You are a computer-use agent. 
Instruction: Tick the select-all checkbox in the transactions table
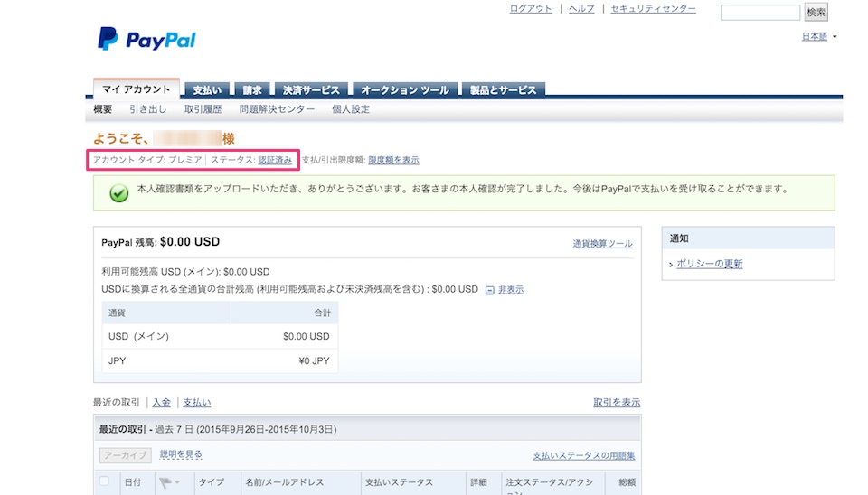105,481
